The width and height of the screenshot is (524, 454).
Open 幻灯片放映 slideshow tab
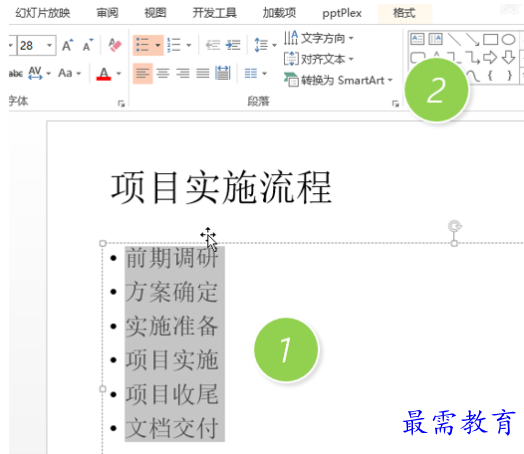point(43,13)
